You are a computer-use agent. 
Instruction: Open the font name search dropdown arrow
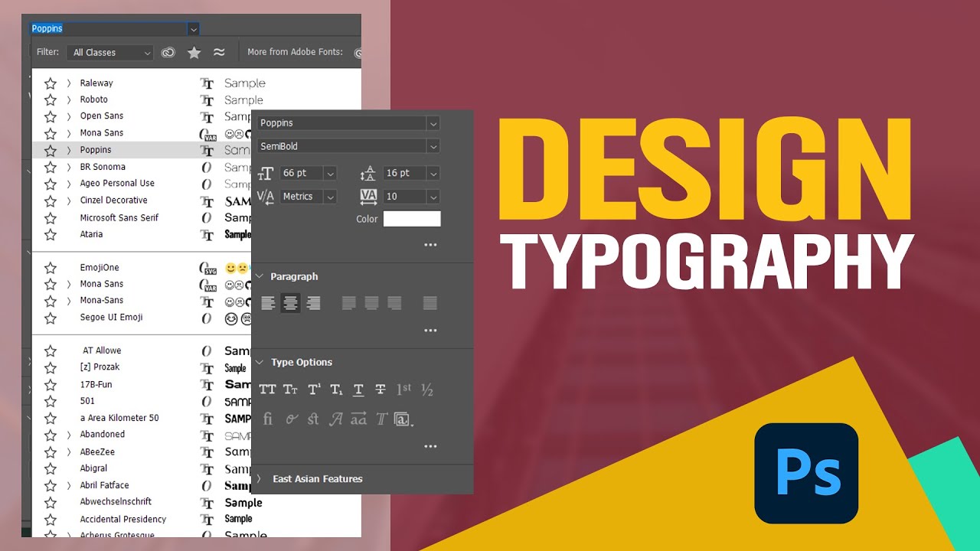(x=194, y=28)
